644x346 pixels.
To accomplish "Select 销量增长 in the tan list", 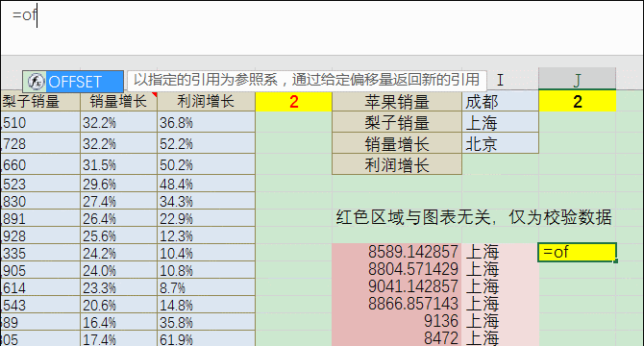I will click(397, 143).
